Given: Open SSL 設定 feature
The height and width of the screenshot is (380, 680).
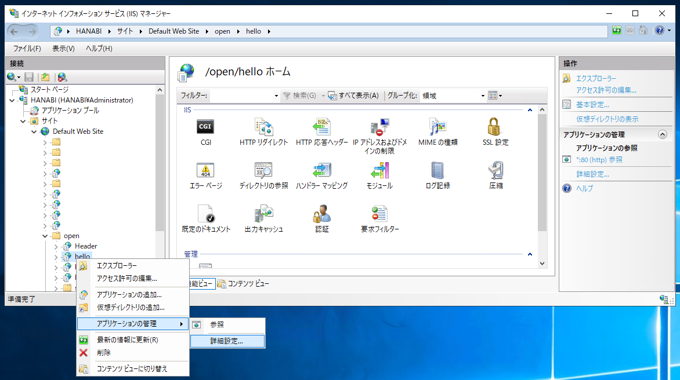Looking at the screenshot, I should (495, 132).
